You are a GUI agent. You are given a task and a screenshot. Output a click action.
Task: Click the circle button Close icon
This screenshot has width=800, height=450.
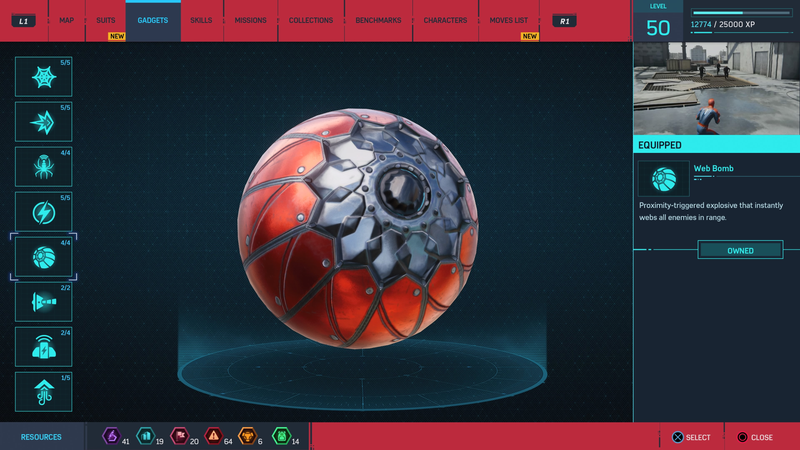tap(742, 437)
